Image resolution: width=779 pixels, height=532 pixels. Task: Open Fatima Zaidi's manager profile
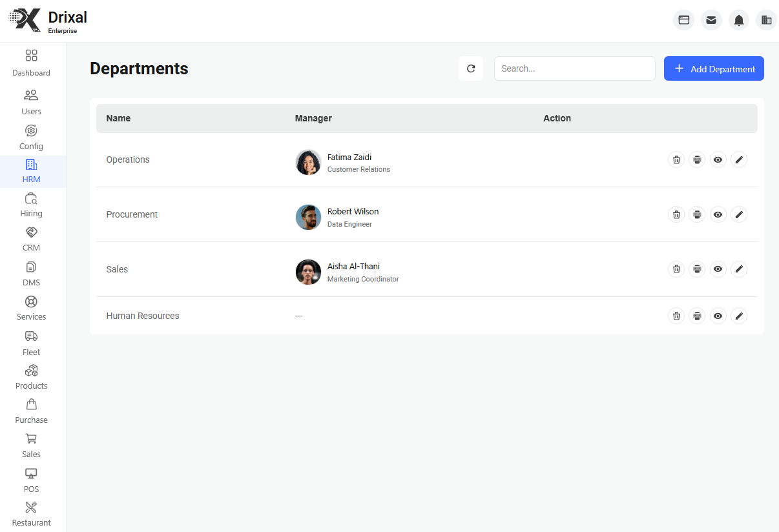pyautogui.click(x=349, y=158)
